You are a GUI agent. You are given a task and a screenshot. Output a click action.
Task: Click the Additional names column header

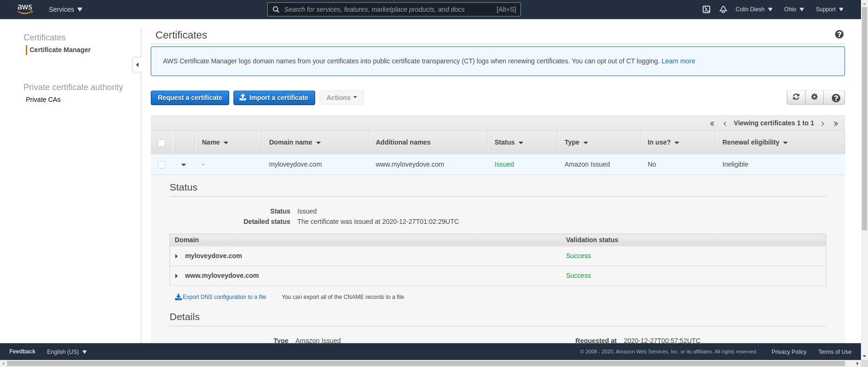coord(403,142)
